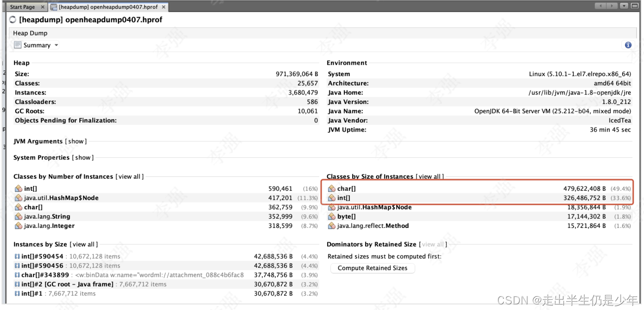Open int[] class in instances count list

[31, 188]
